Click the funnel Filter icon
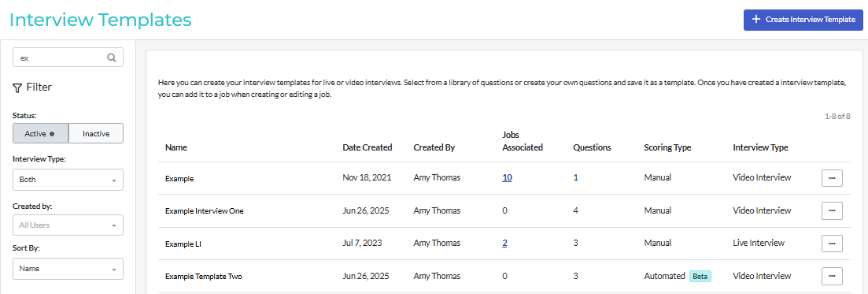 pyautogui.click(x=17, y=87)
